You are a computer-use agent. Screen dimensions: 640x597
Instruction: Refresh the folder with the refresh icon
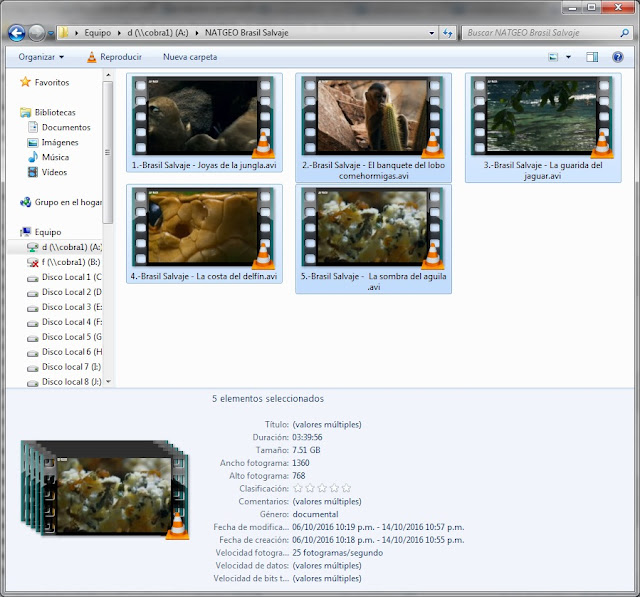tap(448, 33)
